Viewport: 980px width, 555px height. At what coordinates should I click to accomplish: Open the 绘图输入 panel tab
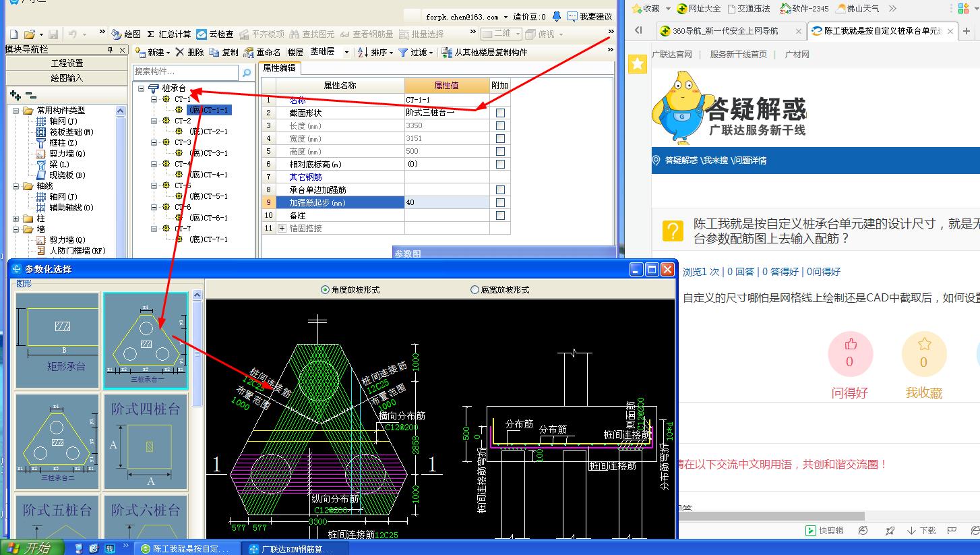pos(67,78)
